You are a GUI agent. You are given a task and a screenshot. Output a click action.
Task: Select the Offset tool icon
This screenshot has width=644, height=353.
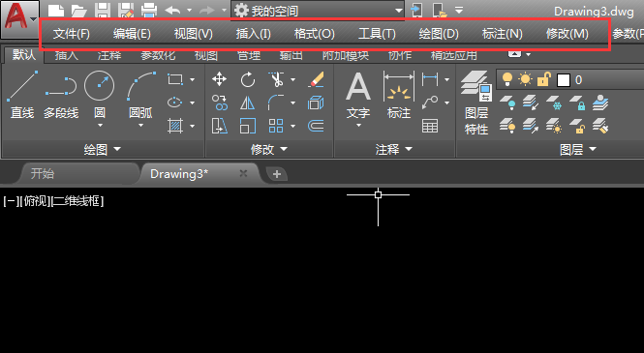click(316, 126)
